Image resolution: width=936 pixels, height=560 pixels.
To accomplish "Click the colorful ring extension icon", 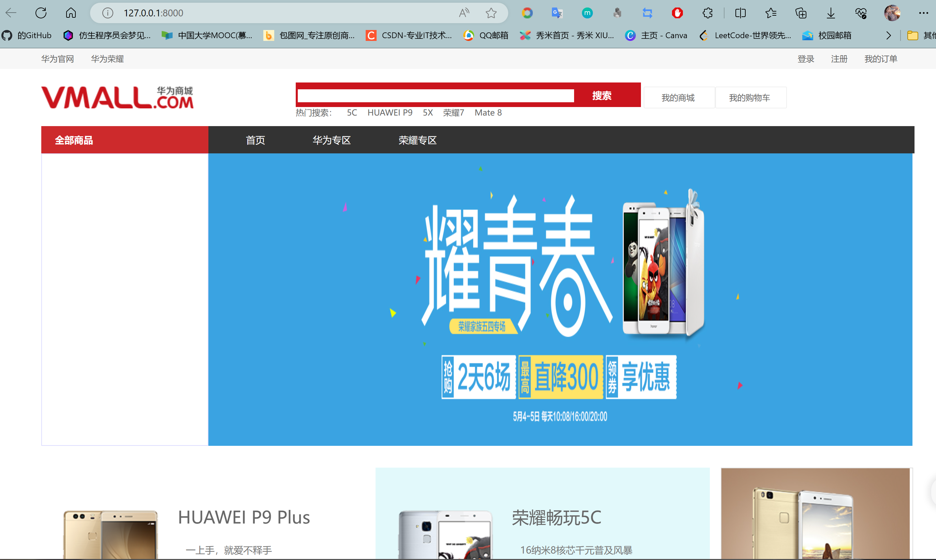I will (527, 13).
